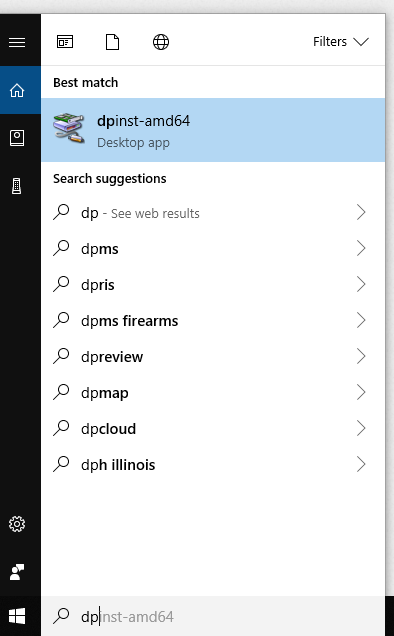This screenshot has height=636, width=394.
Task: Open Settings via the gear icon
Action: 17,524
